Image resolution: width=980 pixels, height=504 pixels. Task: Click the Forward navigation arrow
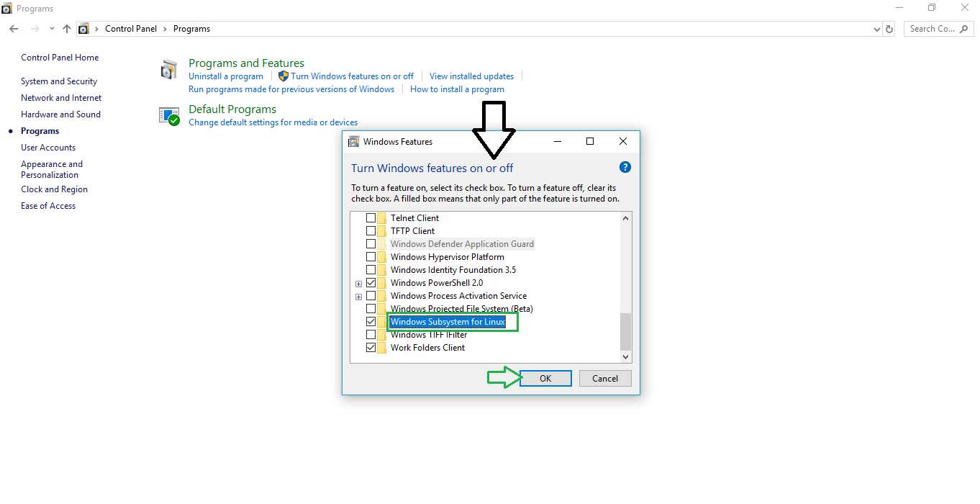tap(34, 29)
